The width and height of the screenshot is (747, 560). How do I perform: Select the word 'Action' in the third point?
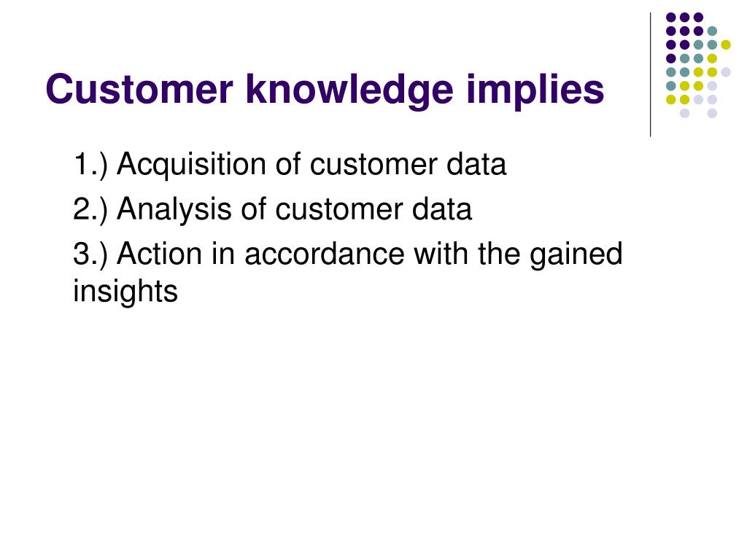[160, 253]
